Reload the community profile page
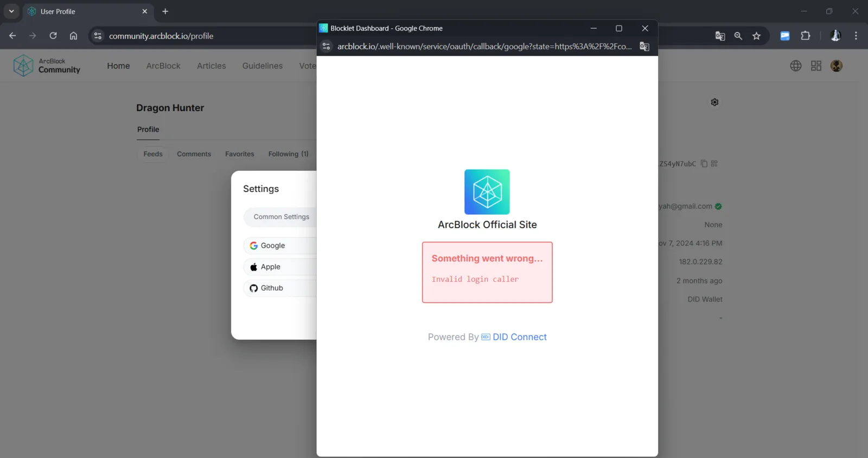Image resolution: width=868 pixels, height=458 pixels. tap(53, 36)
